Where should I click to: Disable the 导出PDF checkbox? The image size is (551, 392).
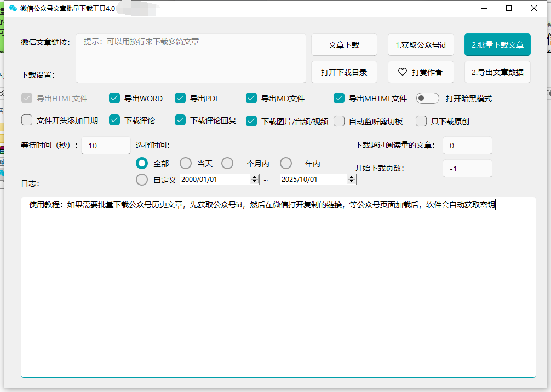pos(180,99)
